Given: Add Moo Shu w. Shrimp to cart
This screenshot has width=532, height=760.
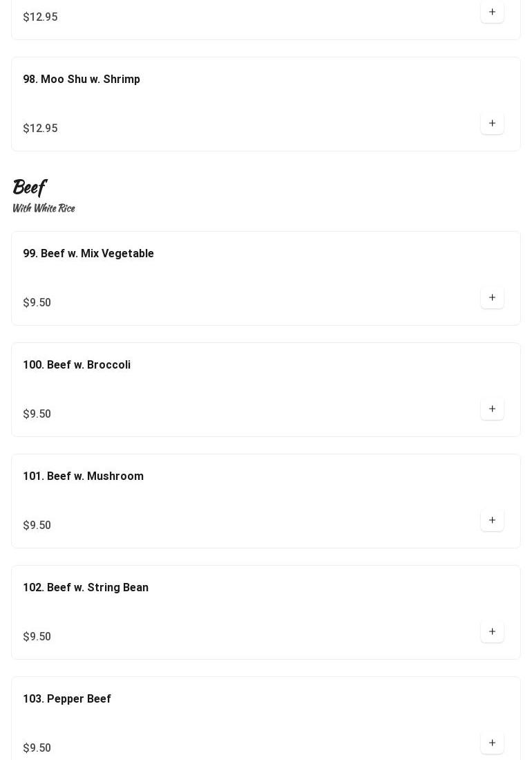Looking at the screenshot, I should pyautogui.click(x=492, y=124).
